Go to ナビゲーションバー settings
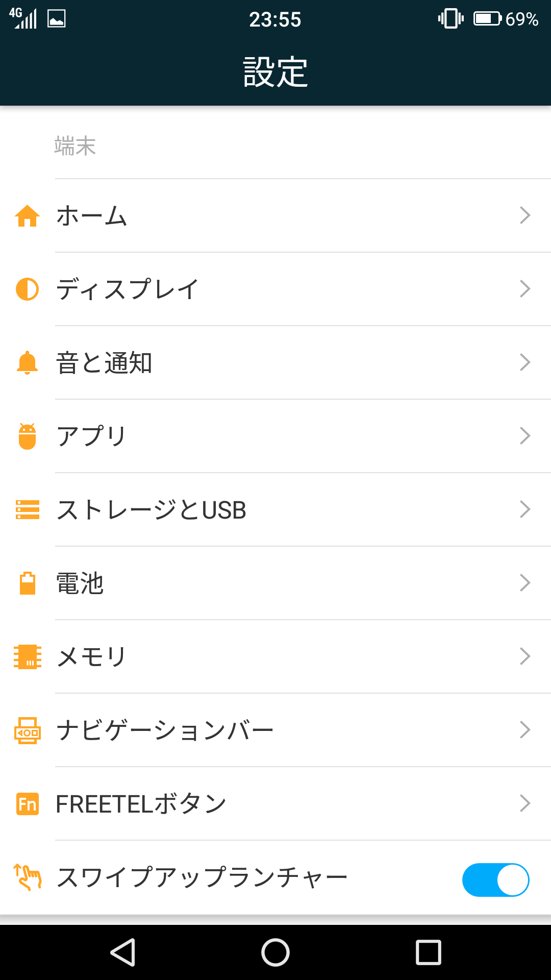Screen dimensions: 551x980 [x=165, y=730]
